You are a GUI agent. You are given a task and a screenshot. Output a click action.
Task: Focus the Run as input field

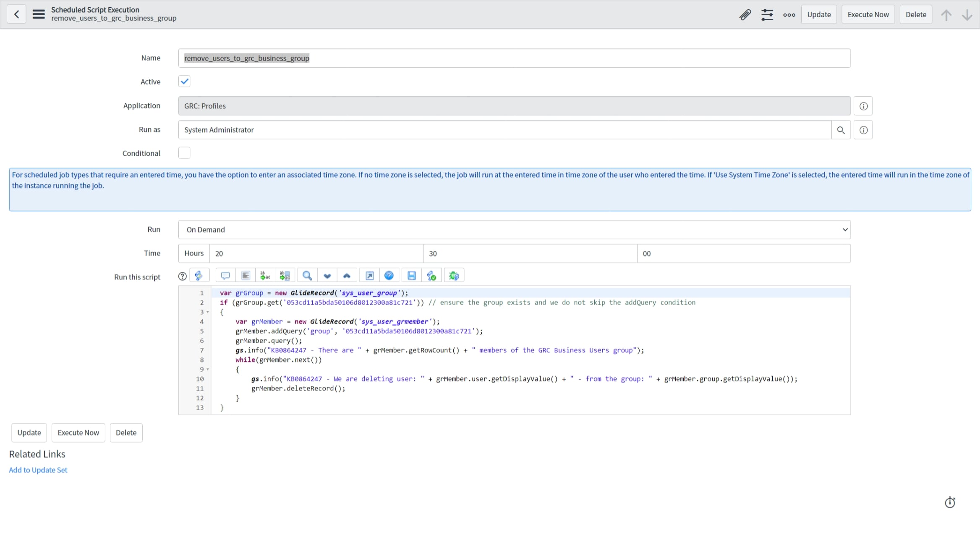[504, 130]
